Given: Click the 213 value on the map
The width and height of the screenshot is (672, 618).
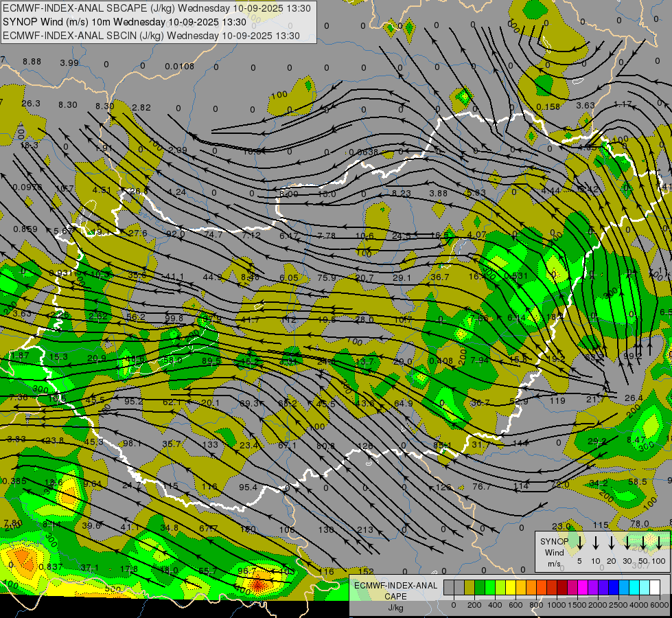Looking at the screenshot, I should [x=365, y=530].
